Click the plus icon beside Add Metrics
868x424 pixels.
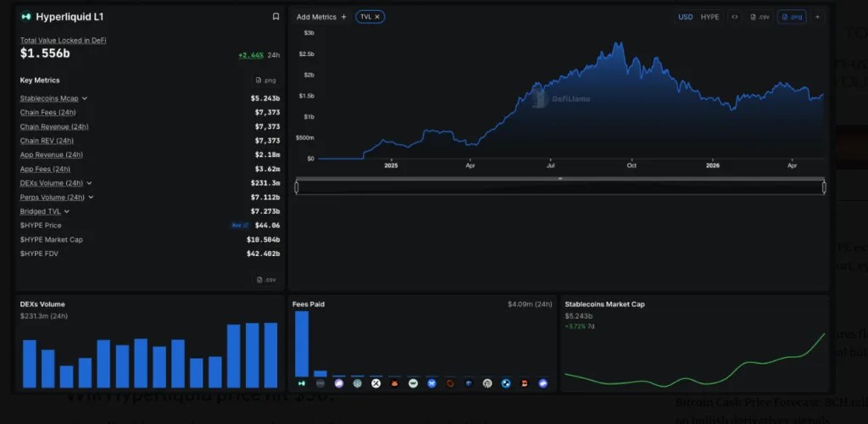coord(344,17)
